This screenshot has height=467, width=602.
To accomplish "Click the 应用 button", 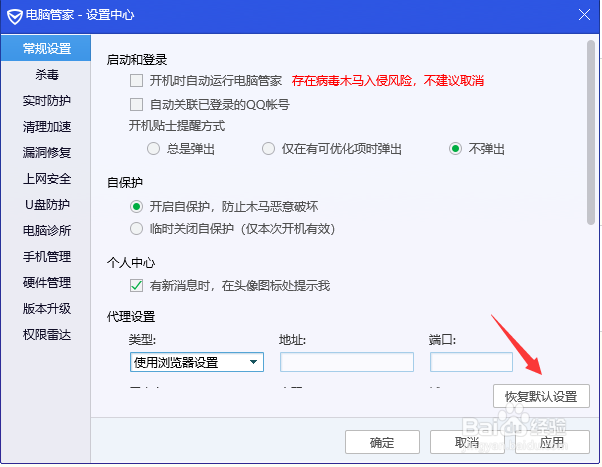I will (x=552, y=442).
